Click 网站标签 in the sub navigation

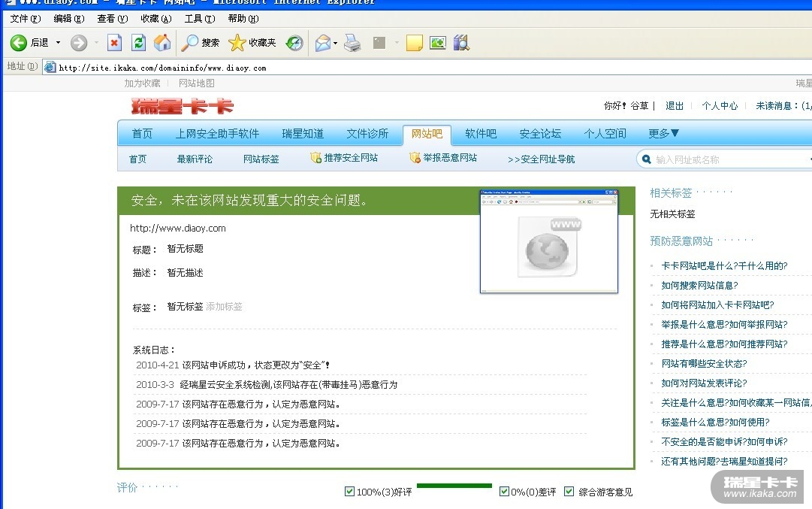point(261,159)
